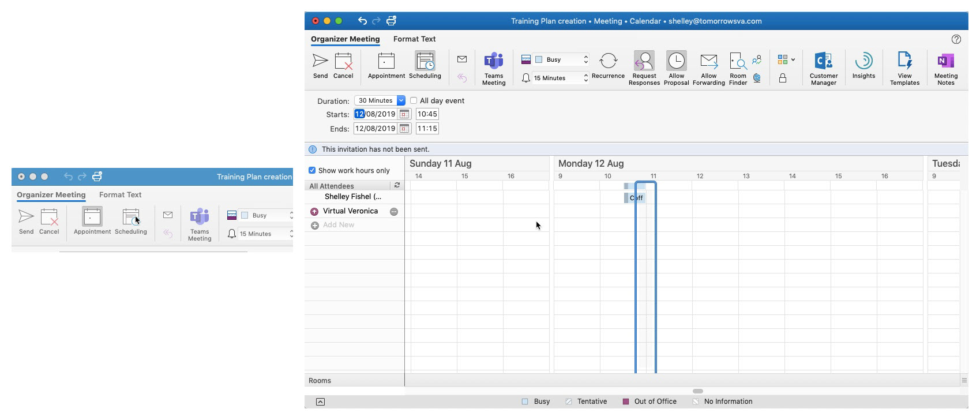Open the Ends date calendar picker
The width and height of the screenshot is (980, 420).
tap(404, 129)
